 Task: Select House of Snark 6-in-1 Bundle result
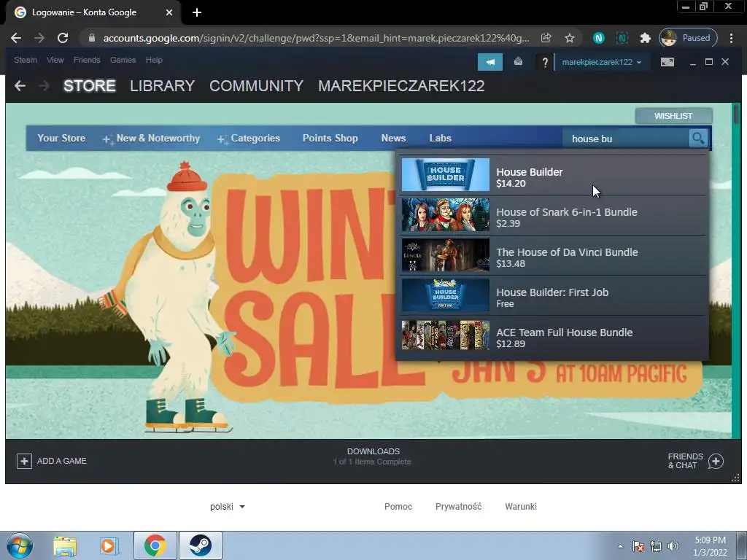tap(553, 215)
